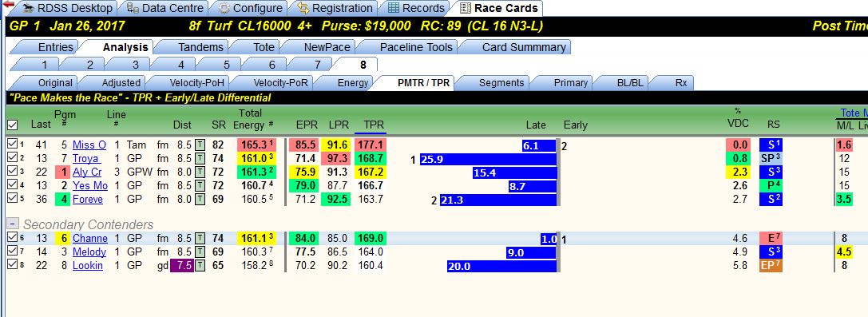Viewport: 868px width, 317px height.
Task: Click the red arrow icon at top-left corner
Action: 8,5
